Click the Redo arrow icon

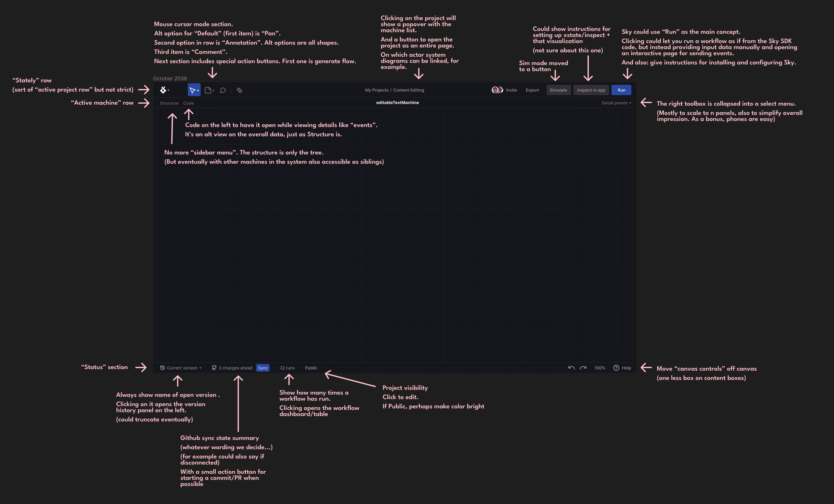tap(583, 368)
